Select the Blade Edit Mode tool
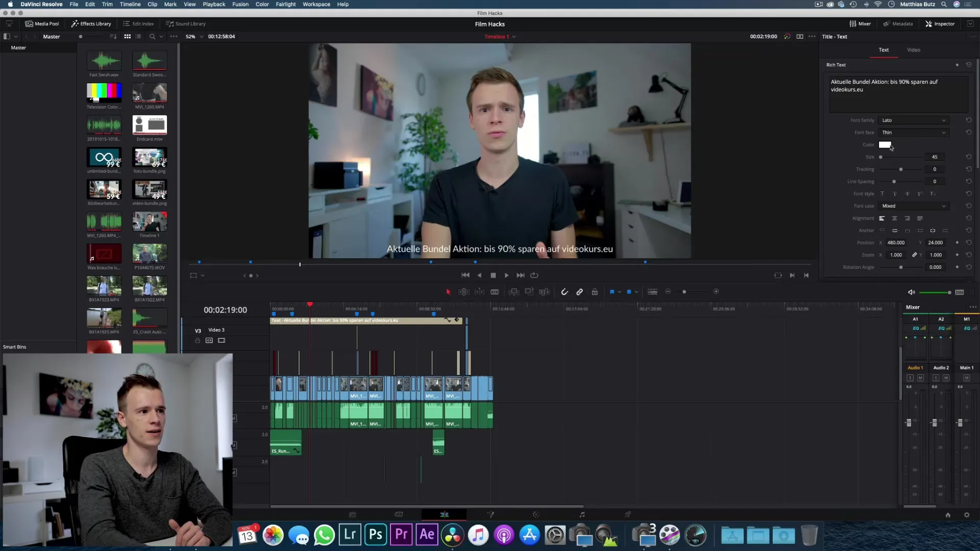 (495, 292)
